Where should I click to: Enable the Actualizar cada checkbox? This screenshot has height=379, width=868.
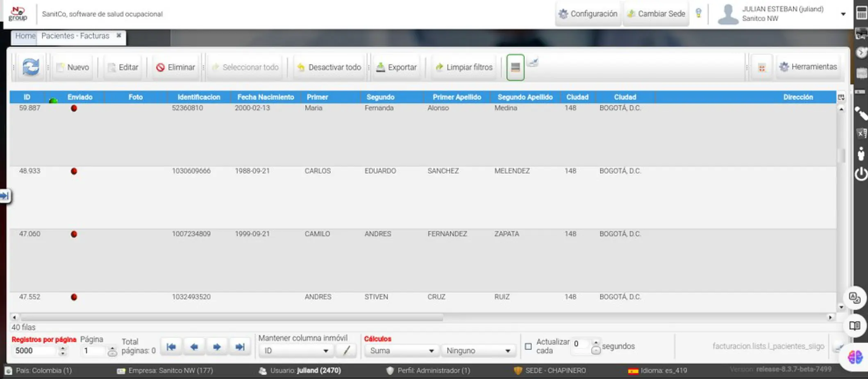pos(528,347)
